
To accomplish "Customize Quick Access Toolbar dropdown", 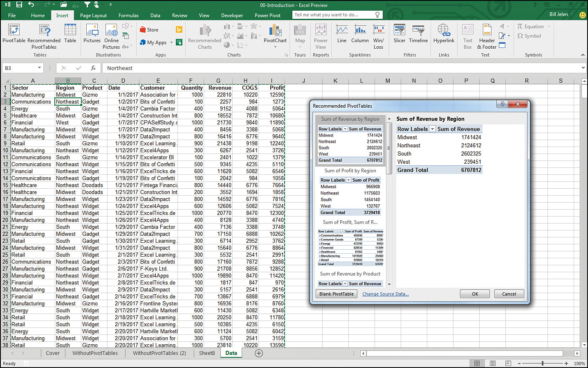I will [x=110, y=5].
